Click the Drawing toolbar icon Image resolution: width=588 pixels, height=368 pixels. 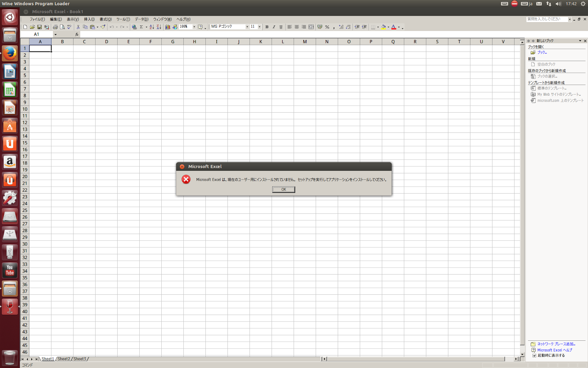click(175, 27)
